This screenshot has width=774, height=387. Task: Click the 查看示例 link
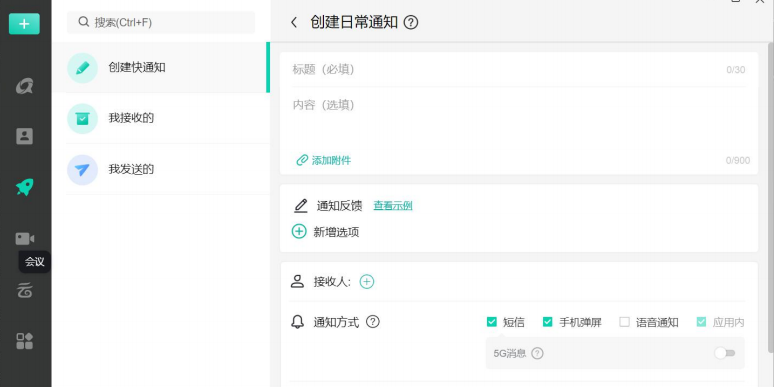[393, 206]
